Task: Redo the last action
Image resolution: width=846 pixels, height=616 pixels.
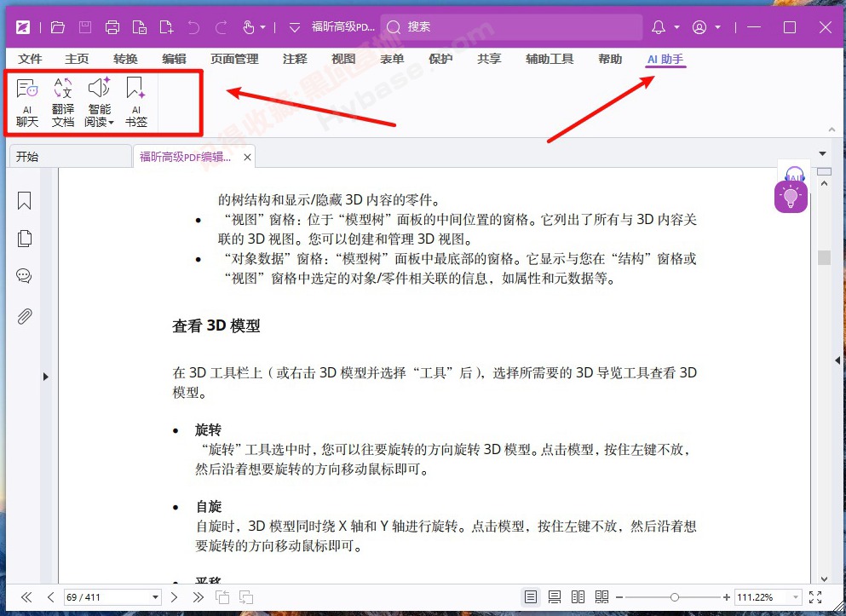Action: tap(221, 27)
